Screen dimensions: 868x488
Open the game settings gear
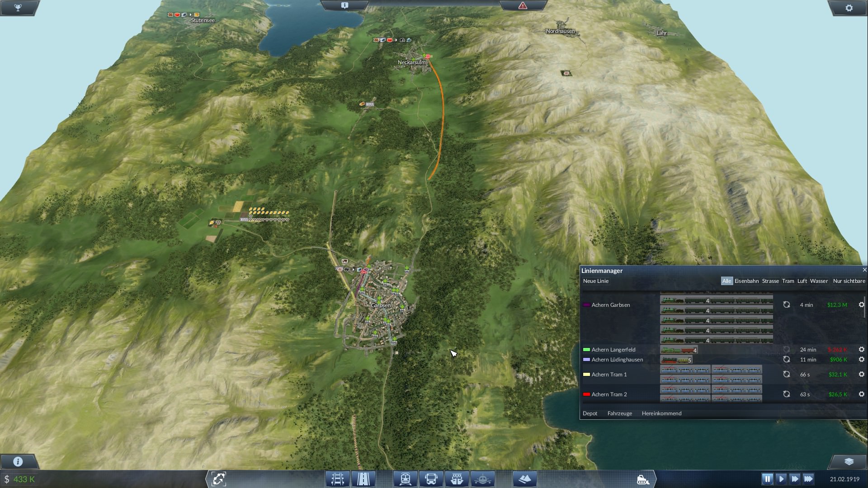[x=849, y=8]
